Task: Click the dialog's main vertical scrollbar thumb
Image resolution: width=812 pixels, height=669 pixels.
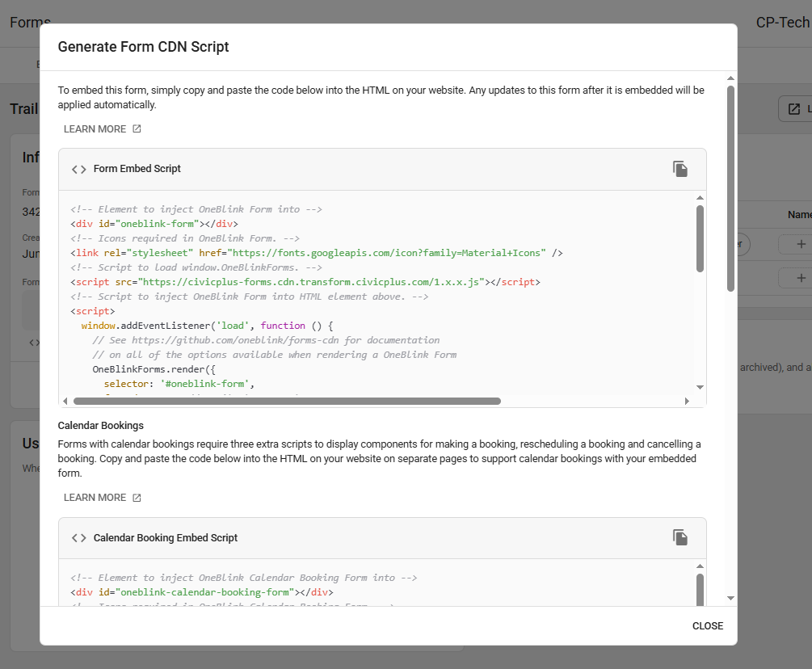Action: (x=730, y=188)
